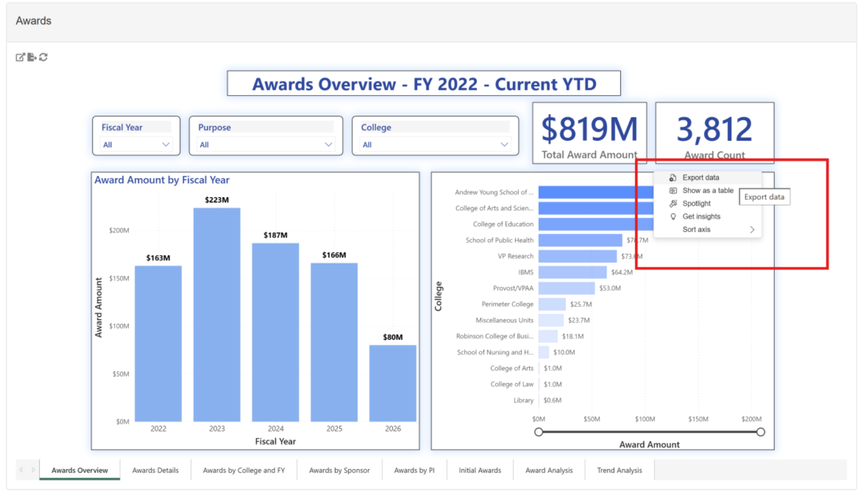Expand the Sort axis submenu
This screenshot has height=497, width=868.
(751, 230)
